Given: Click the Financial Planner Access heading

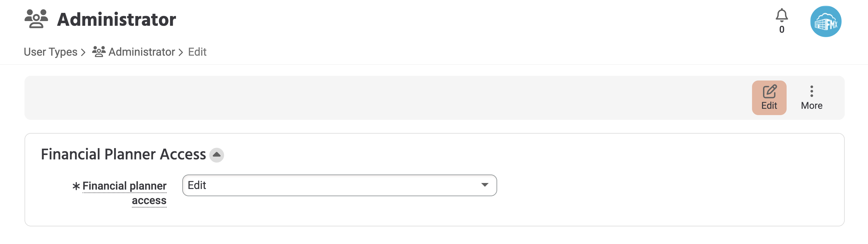Looking at the screenshot, I should (123, 154).
